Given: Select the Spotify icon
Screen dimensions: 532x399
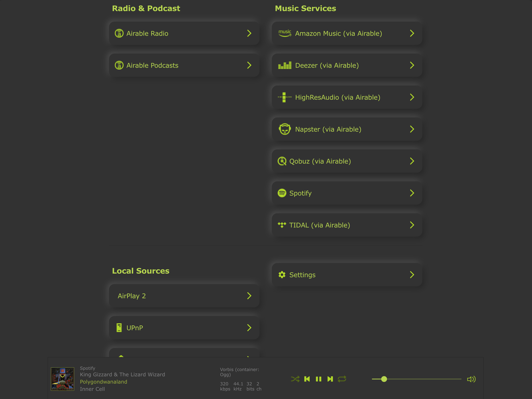Looking at the screenshot, I should click(x=282, y=193).
